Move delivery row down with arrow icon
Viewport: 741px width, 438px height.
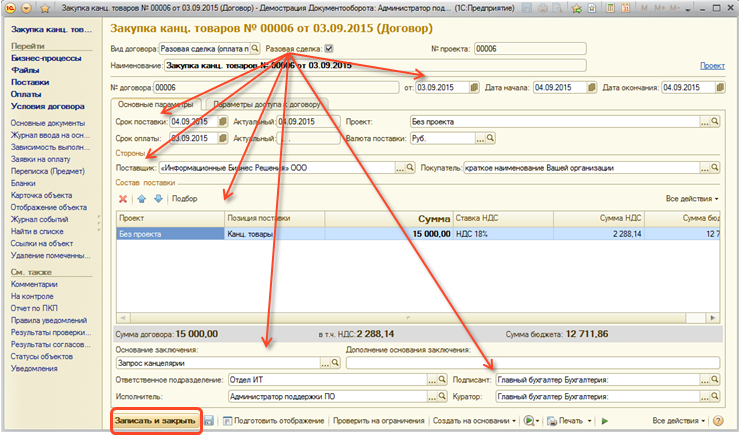pos(157,199)
